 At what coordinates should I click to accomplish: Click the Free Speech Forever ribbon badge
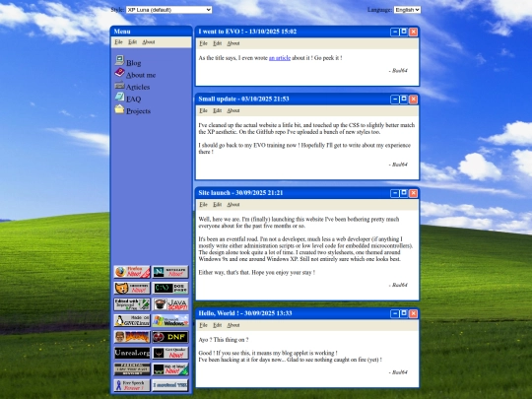tap(132, 385)
